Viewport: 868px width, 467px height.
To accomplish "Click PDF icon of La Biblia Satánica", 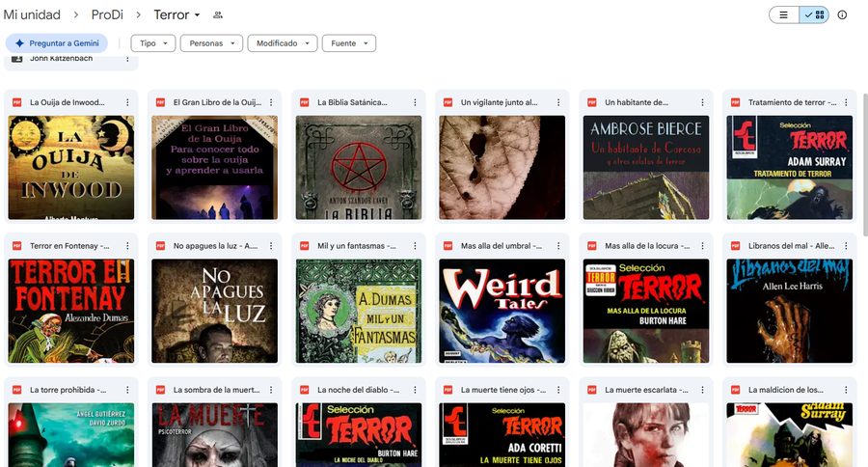I will coord(305,102).
